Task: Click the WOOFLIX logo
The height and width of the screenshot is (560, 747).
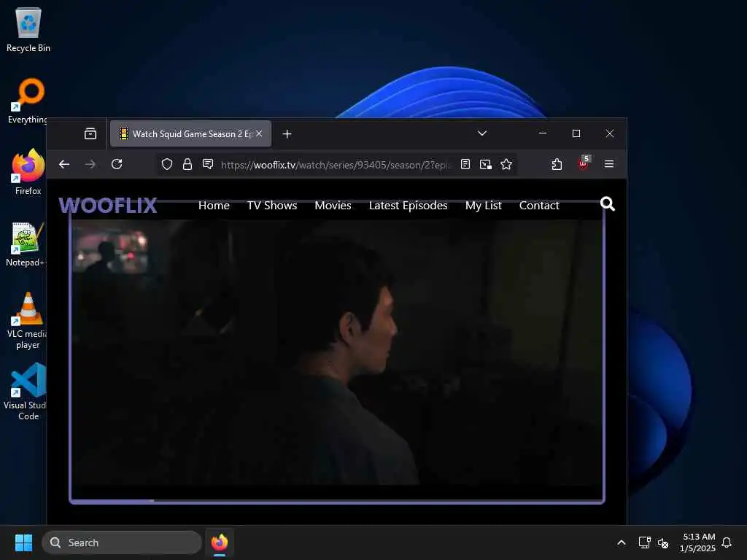Action: pyautogui.click(x=108, y=205)
